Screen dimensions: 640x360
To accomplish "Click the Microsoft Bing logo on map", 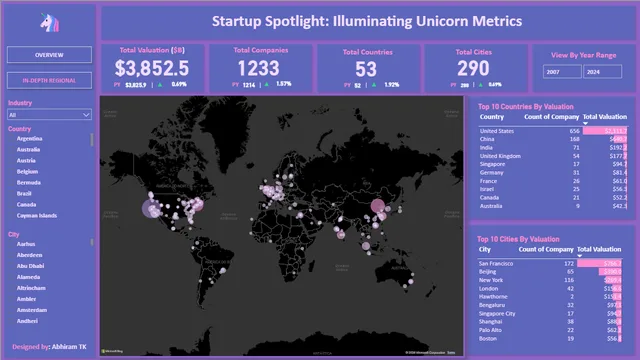I will (112, 351).
